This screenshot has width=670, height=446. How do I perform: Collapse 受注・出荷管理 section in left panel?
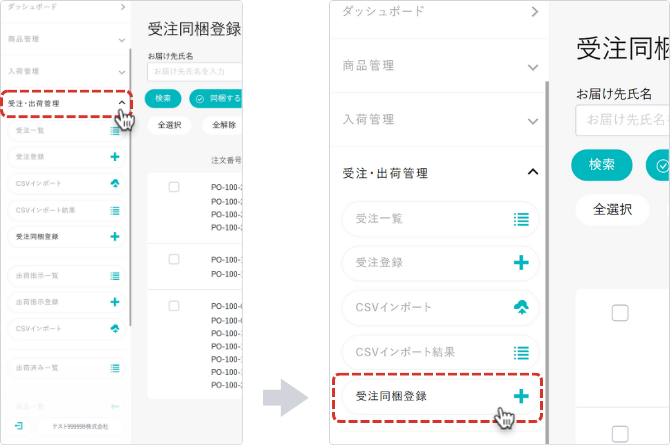[122, 103]
